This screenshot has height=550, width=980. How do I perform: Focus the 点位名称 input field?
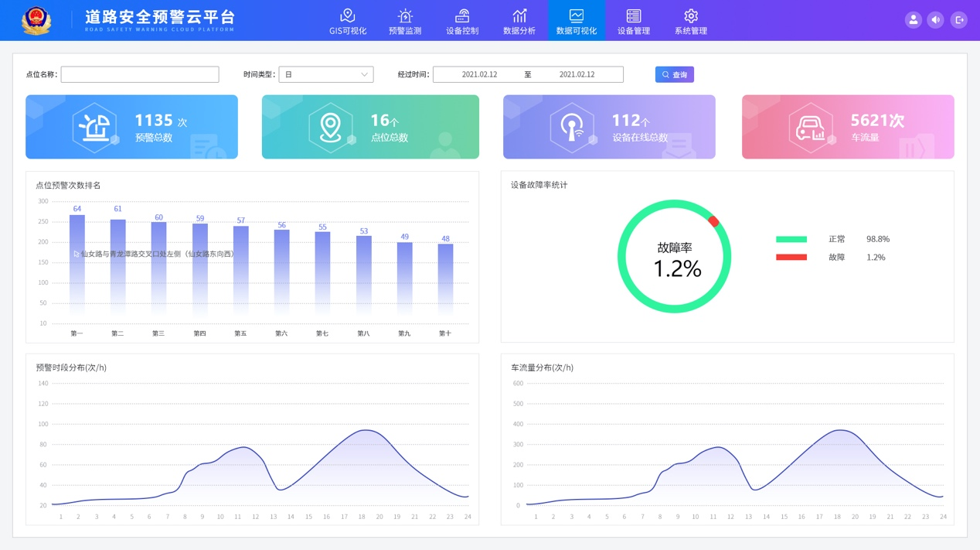140,74
